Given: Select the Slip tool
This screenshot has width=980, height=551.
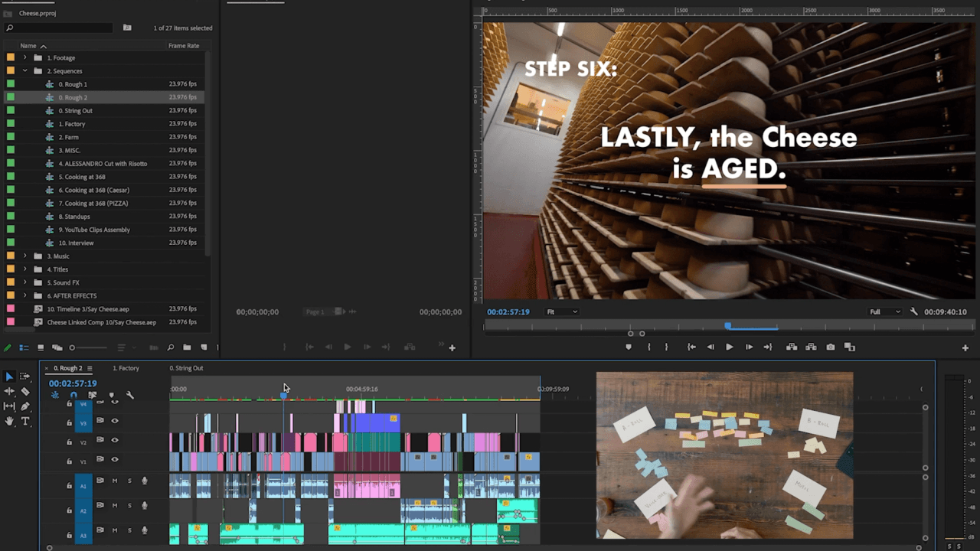Looking at the screenshot, I should coord(9,406).
